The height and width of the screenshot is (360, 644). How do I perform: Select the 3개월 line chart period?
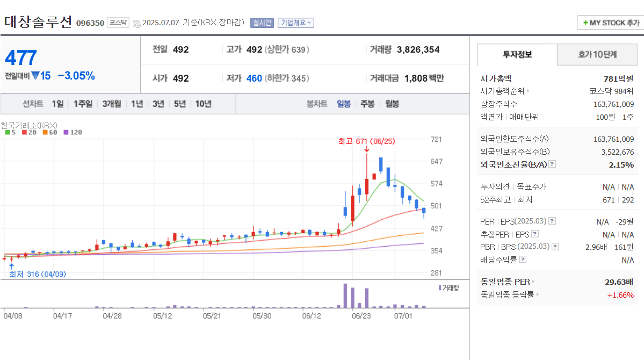point(112,104)
